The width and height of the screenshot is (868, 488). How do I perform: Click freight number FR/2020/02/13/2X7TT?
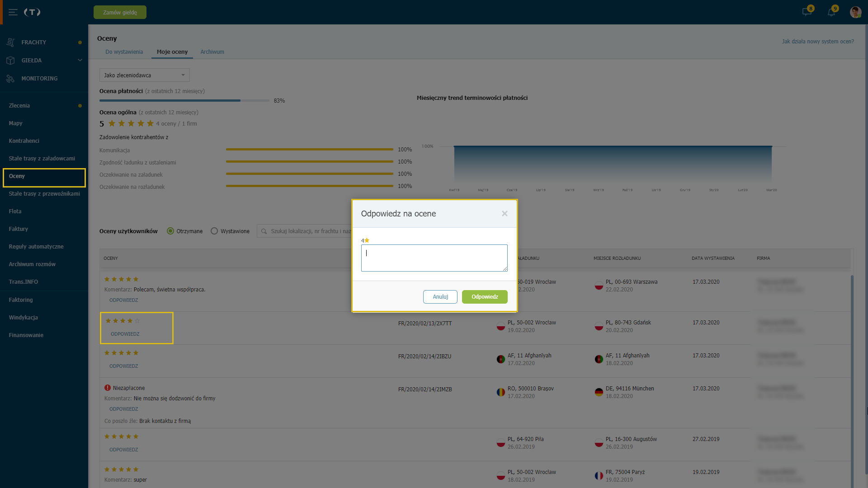tap(425, 324)
